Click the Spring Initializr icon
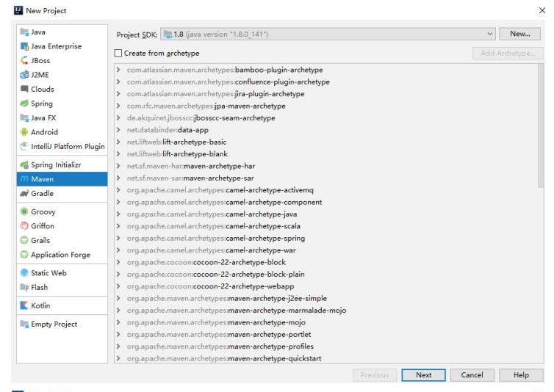This screenshot has height=392, width=554. pos(24,165)
